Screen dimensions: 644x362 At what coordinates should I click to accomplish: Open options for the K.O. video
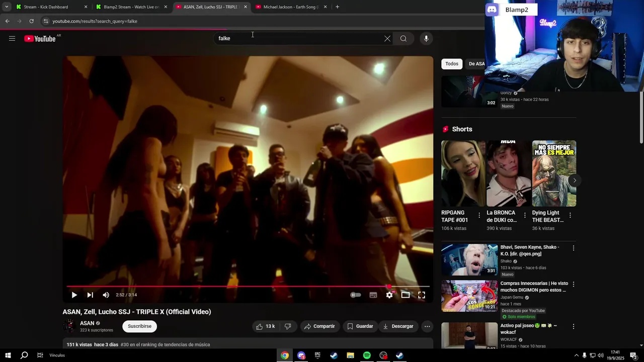573,248
